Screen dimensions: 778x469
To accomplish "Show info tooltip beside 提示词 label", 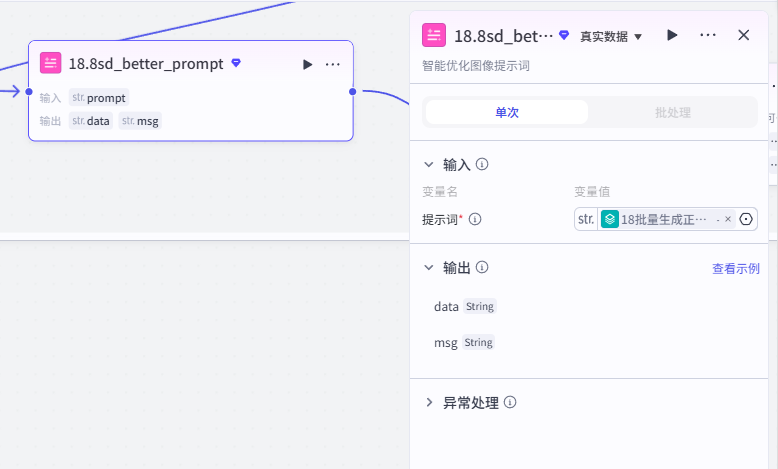I will (x=475, y=219).
